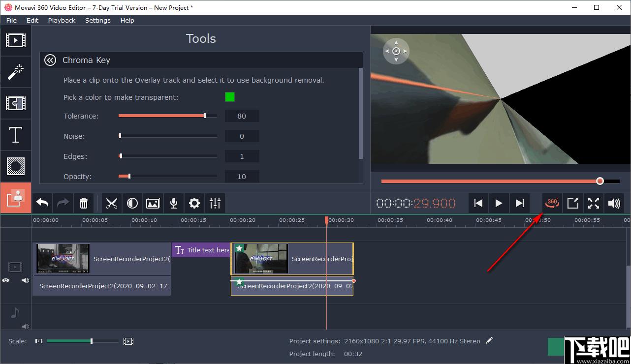Seek on the preview progress bar
Image resolution: width=631 pixels, height=364 pixels.
(500, 182)
